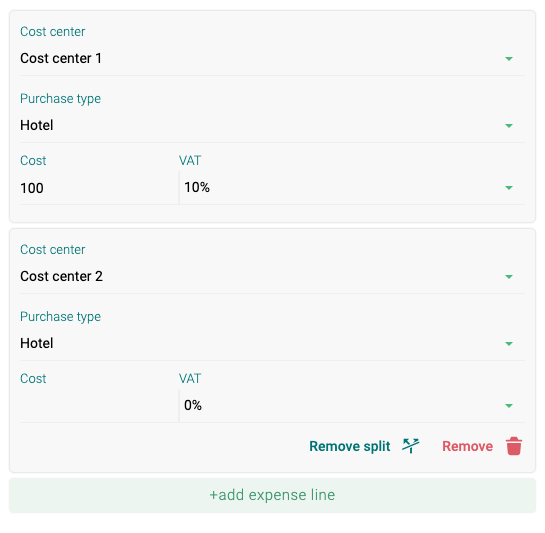Open the VAT dropdown showing 0%
545x533 pixels.
(x=352, y=406)
